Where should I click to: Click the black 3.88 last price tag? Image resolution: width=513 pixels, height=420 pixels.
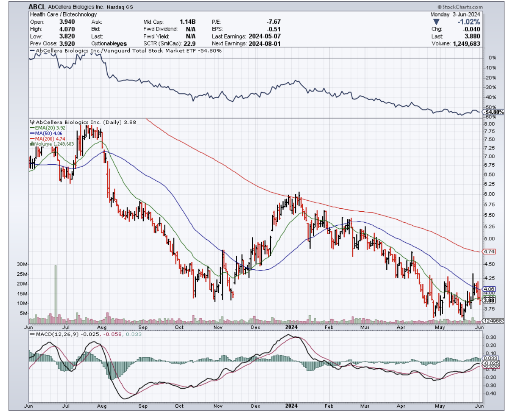[489, 300]
